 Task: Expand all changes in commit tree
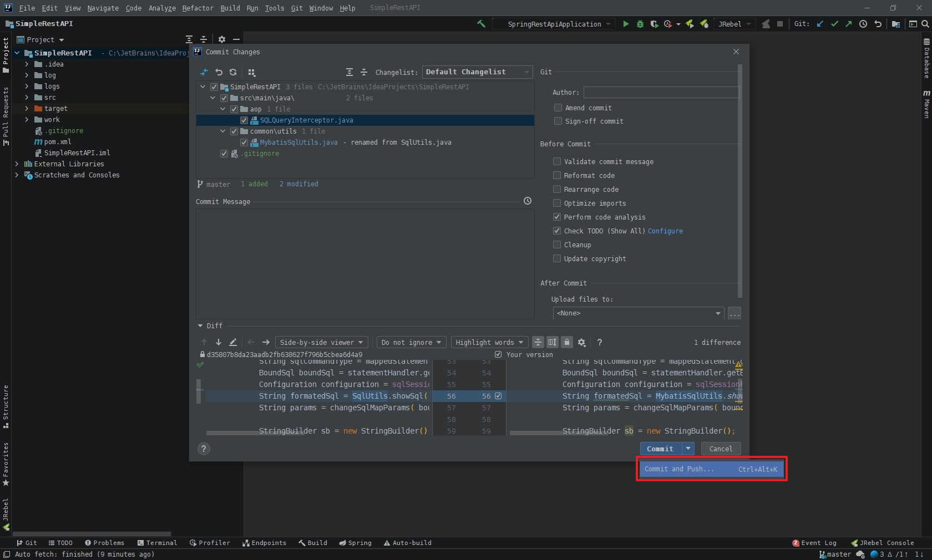pos(349,72)
